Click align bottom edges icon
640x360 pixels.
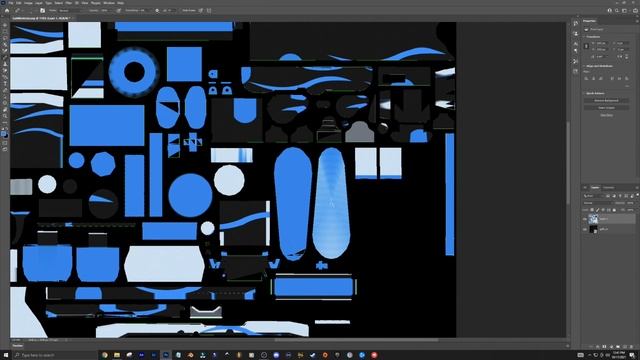click(627, 78)
